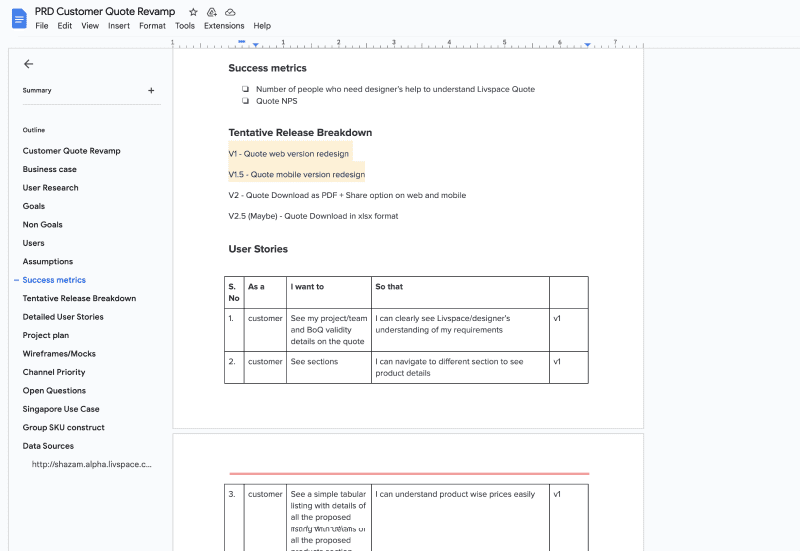
Task: Click the document title PRD Customer Quote Revamp
Action: click(105, 11)
